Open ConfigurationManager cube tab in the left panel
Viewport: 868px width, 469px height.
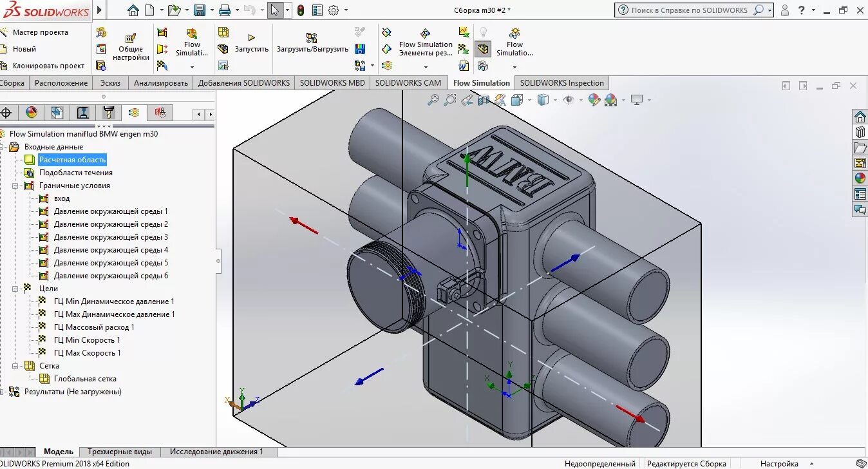click(57, 113)
